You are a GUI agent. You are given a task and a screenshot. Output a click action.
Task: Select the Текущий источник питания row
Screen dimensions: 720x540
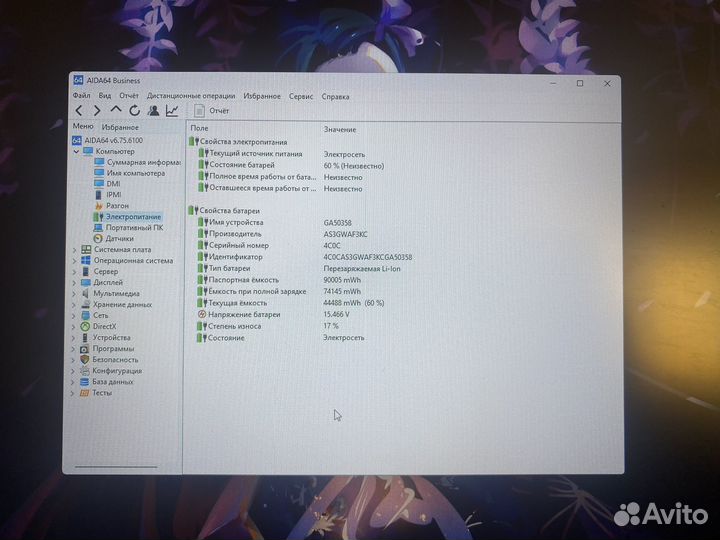click(x=281, y=154)
